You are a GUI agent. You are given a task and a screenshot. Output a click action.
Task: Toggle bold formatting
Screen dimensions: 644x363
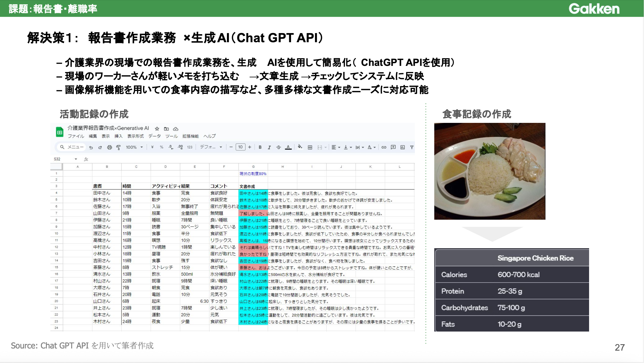(x=260, y=147)
